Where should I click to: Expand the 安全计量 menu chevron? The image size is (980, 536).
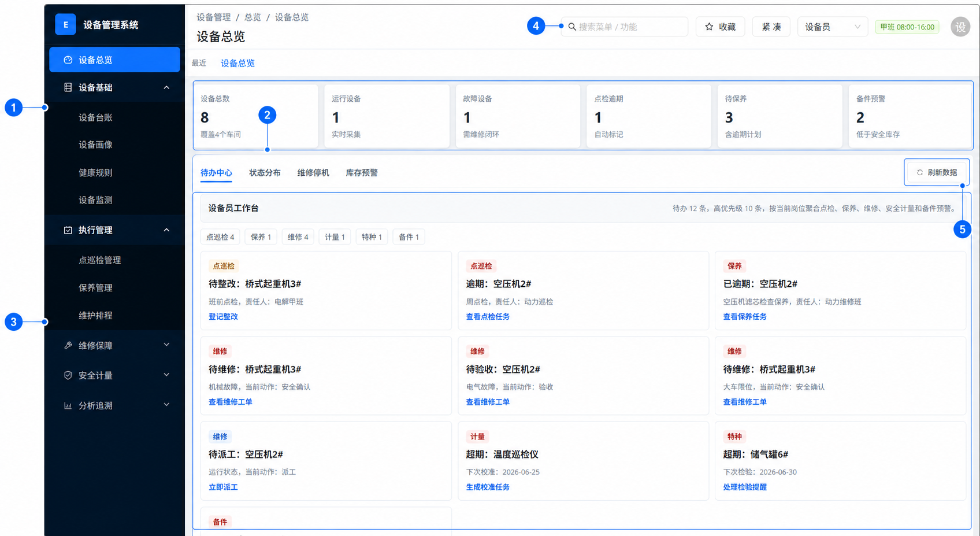tap(166, 375)
